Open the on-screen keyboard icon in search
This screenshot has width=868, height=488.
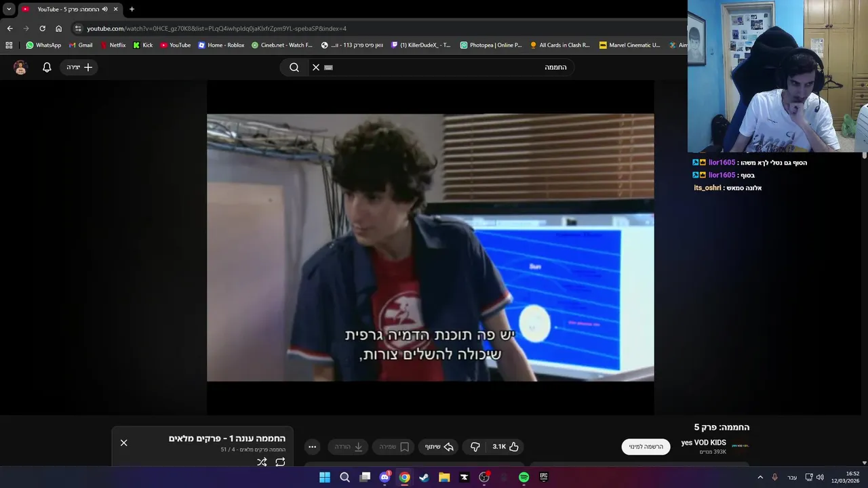(x=329, y=68)
